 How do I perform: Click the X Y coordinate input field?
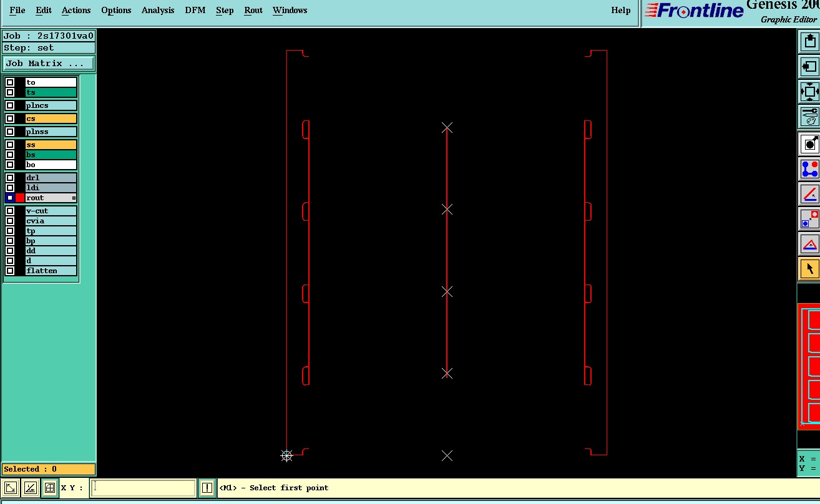click(x=144, y=488)
